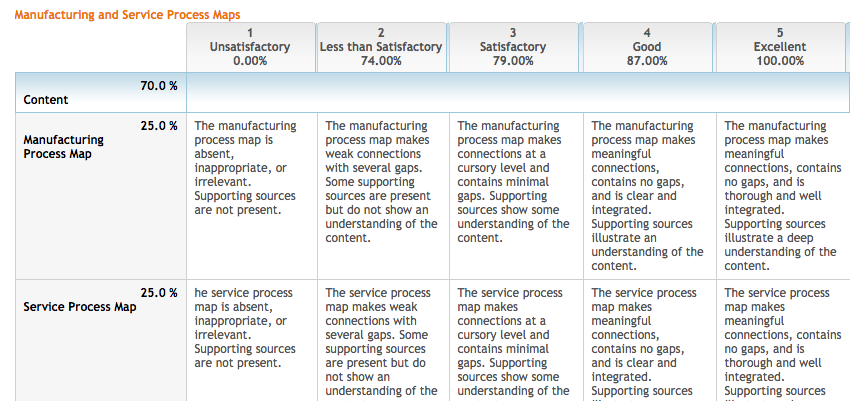Image resolution: width=867 pixels, height=412 pixels.
Task: Choose Excellent cell for Service Process Map
Action: pos(783,340)
